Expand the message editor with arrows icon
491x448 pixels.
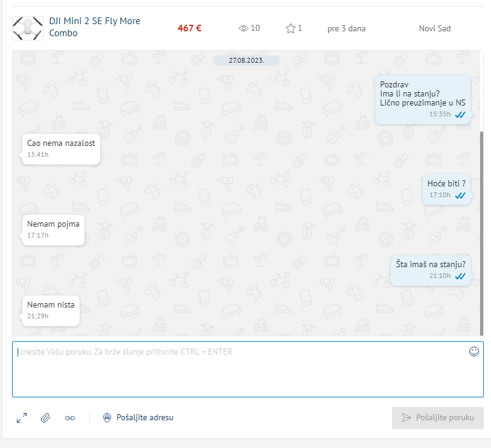(x=22, y=418)
